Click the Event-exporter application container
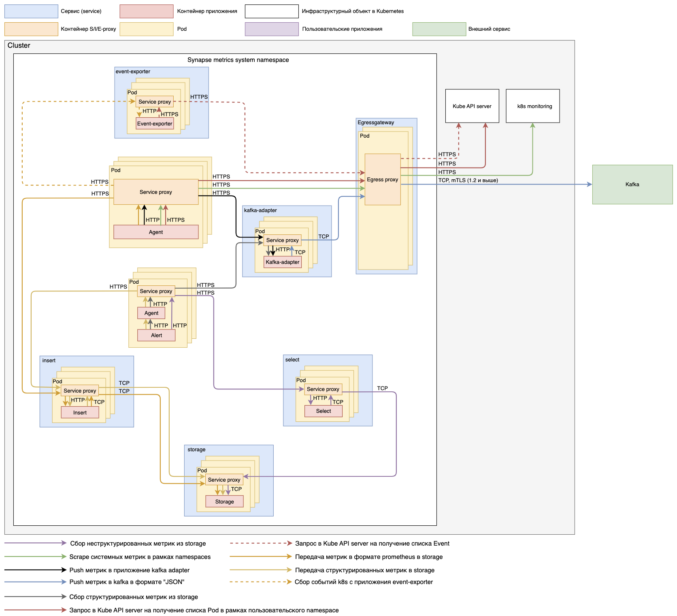Image resolution: width=677 pixels, height=616 pixels. click(155, 123)
